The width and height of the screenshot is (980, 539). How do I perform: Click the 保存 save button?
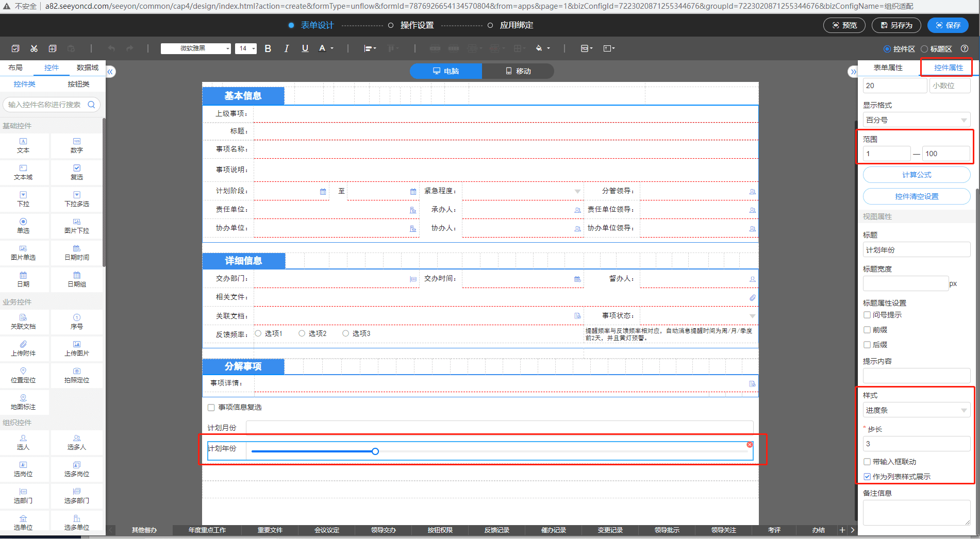[x=948, y=25]
